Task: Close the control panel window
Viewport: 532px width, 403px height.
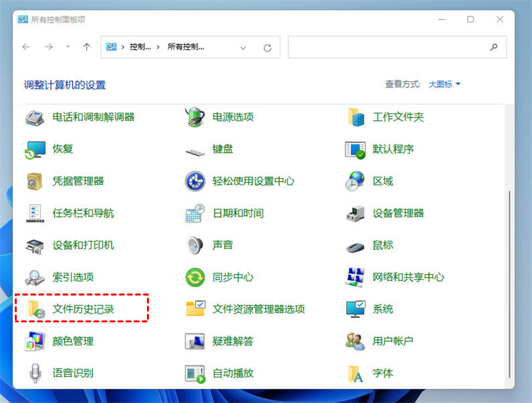Action: [x=499, y=19]
